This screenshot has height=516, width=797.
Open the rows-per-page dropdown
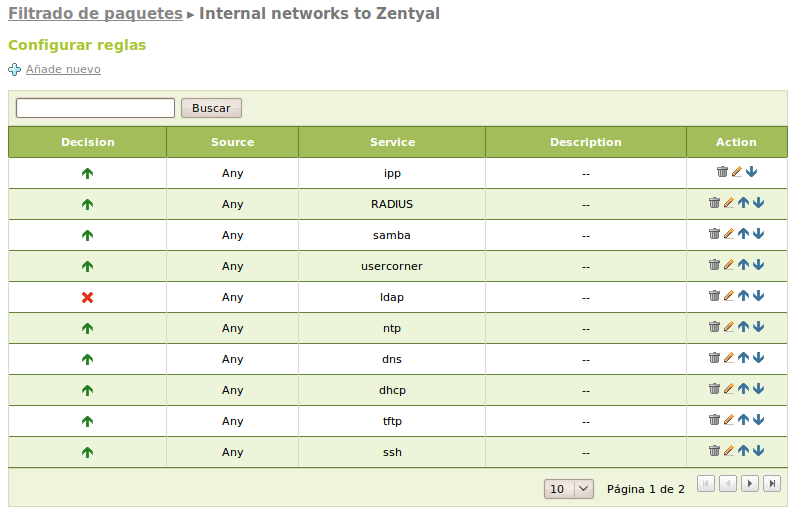coord(569,489)
